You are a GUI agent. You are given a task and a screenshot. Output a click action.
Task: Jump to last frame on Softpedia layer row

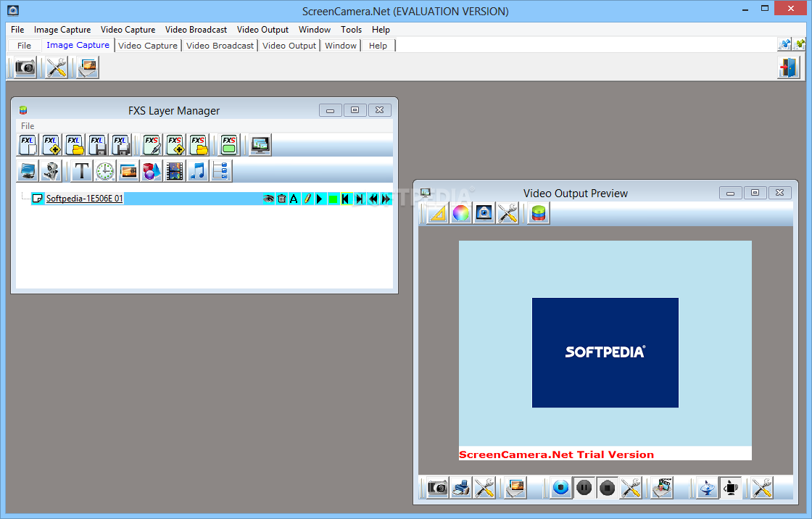tap(360, 199)
